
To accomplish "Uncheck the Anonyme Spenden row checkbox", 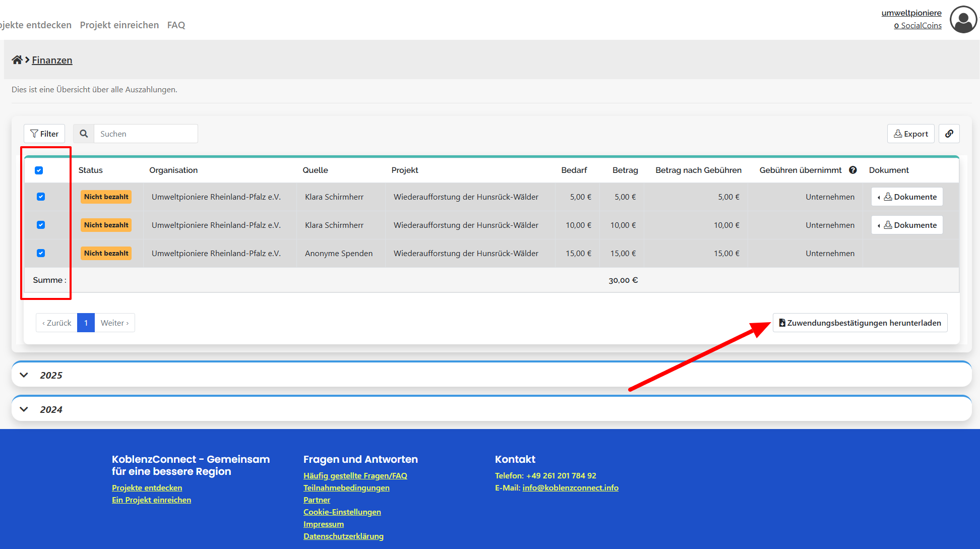I will 41,253.
